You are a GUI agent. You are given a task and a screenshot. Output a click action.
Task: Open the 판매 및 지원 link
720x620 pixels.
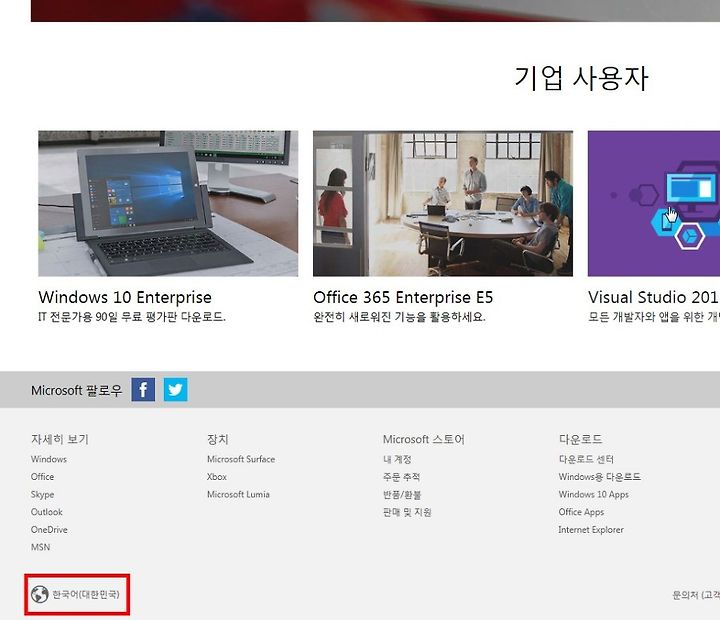pyautogui.click(x=407, y=512)
